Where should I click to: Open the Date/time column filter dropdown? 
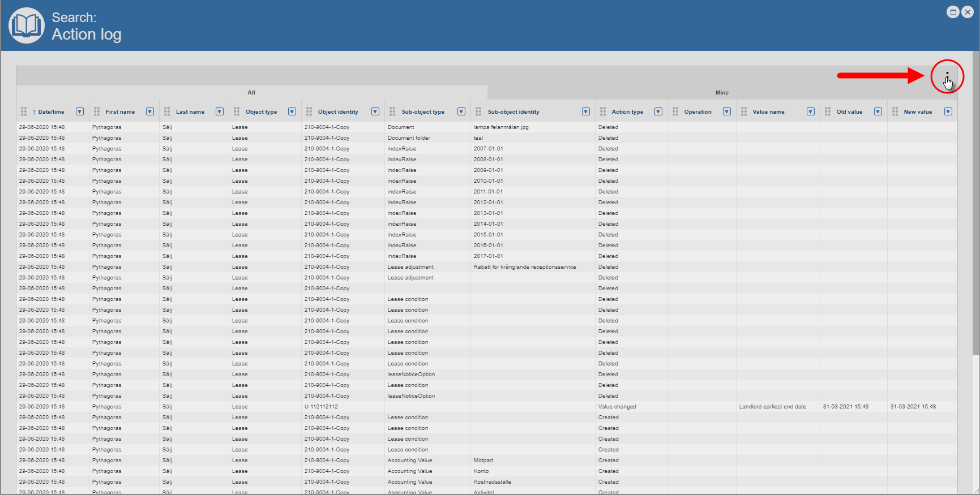pos(80,111)
